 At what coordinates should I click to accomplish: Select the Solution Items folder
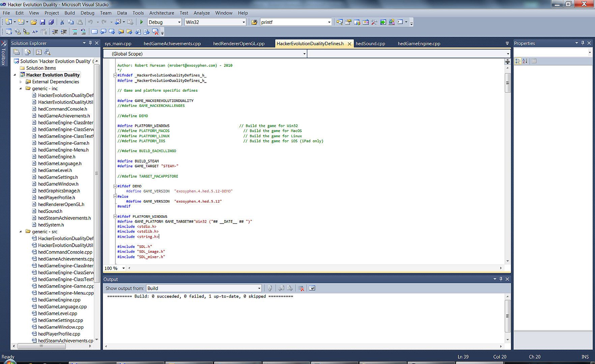click(x=41, y=68)
